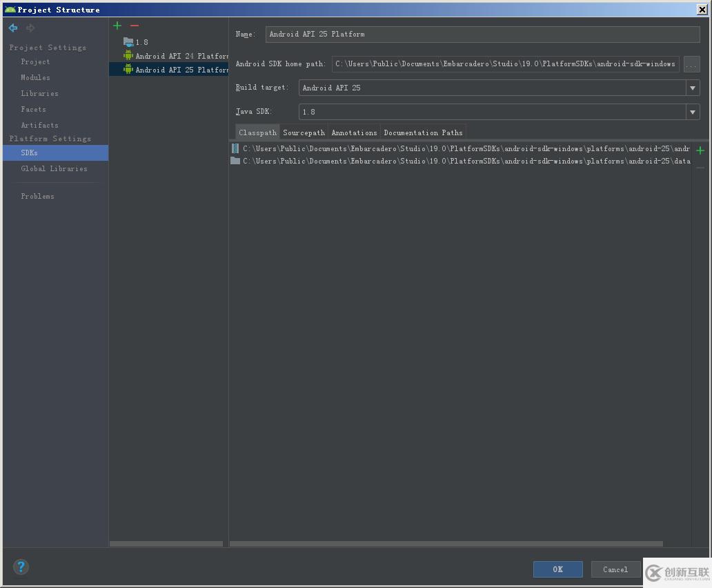Open the Java SDK dropdown
This screenshot has width=712, height=588.
[692, 111]
